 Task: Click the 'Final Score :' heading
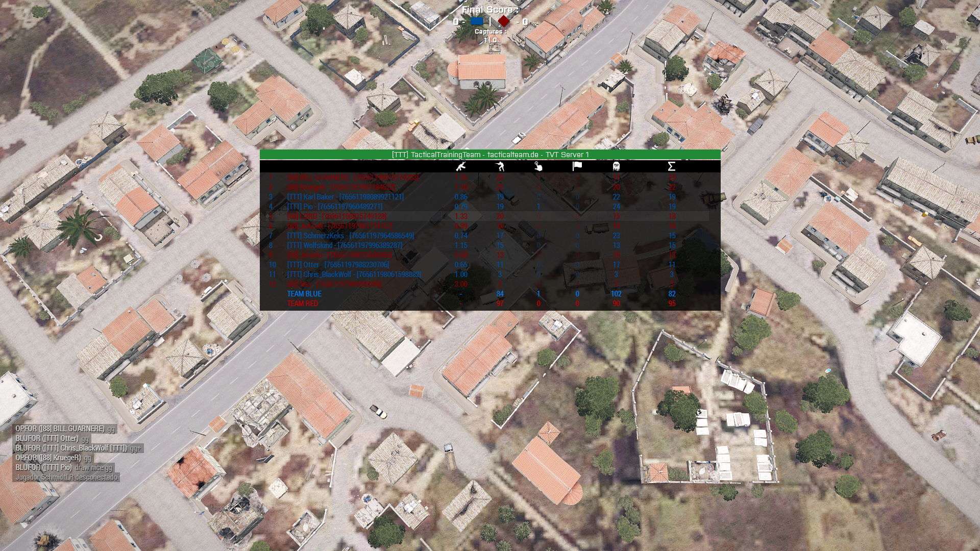pos(490,10)
